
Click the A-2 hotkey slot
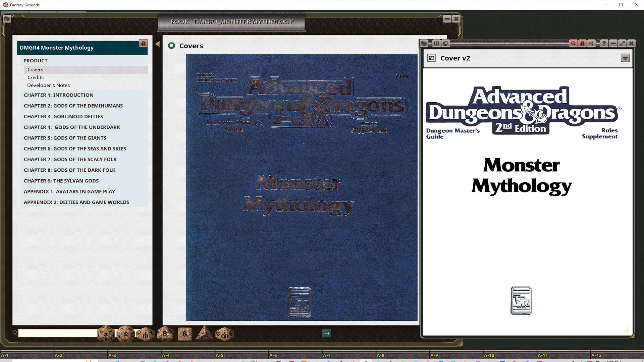pos(80,355)
